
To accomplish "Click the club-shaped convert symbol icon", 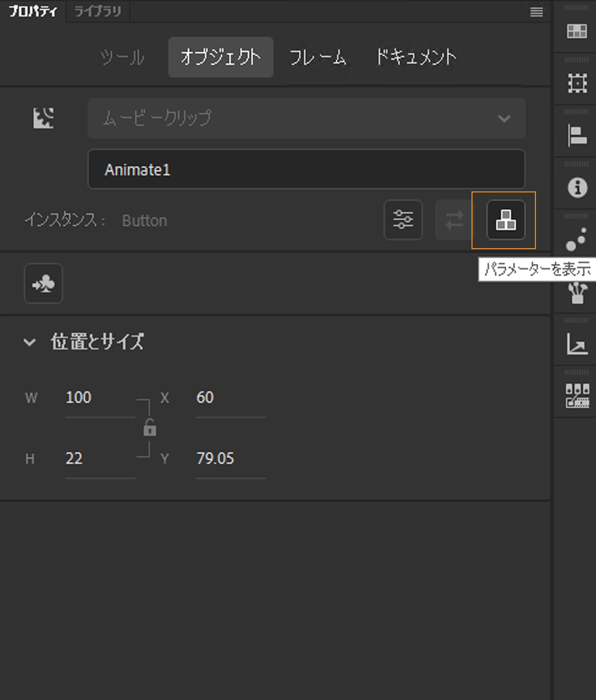I will click(x=43, y=284).
